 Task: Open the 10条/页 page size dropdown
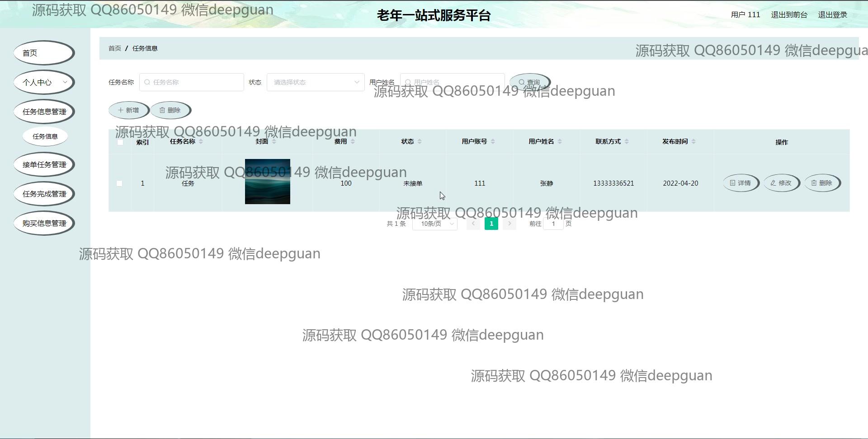434,224
